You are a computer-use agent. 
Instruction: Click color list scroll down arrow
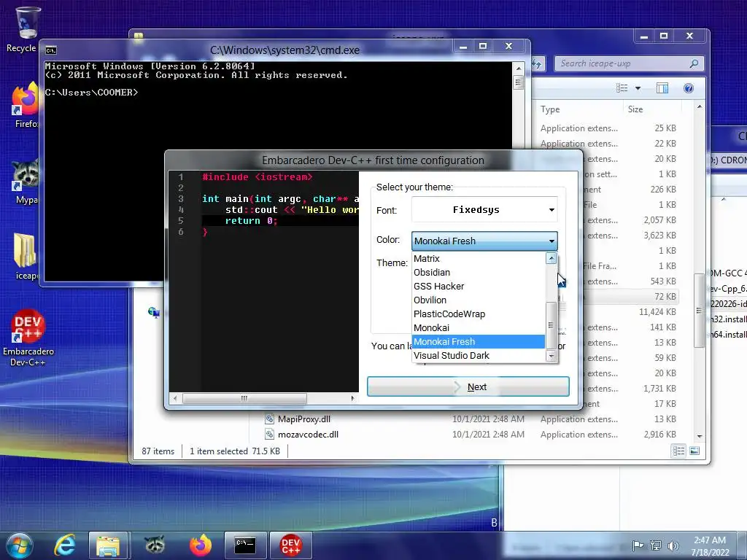point(551,356)
